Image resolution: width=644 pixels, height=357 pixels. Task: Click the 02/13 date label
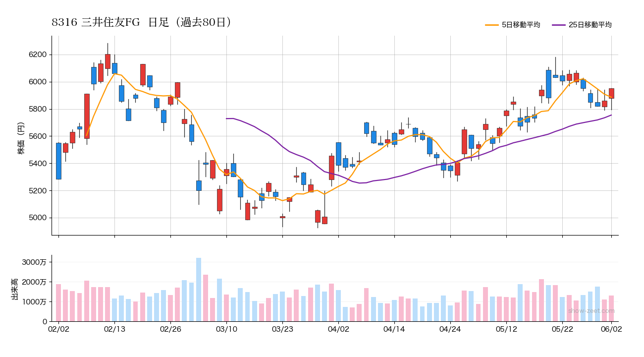(114, 329)
